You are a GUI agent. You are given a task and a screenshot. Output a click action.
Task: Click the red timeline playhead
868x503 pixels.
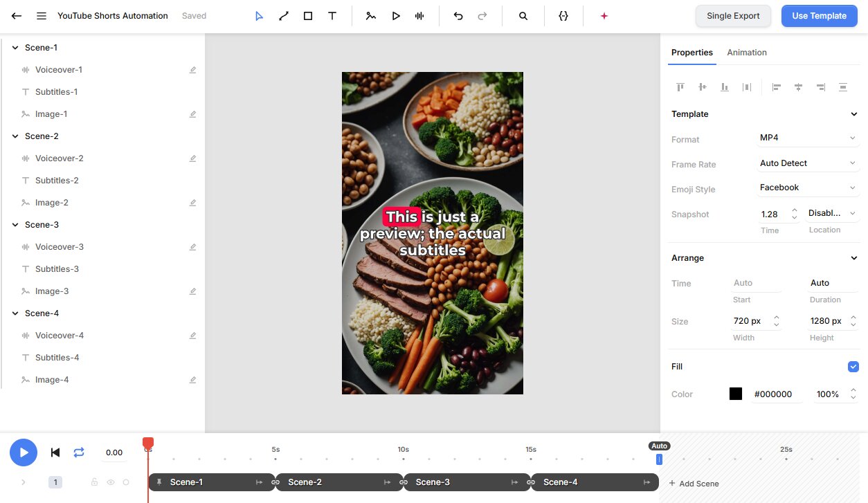pyautogui.click(x=148, y=443)
